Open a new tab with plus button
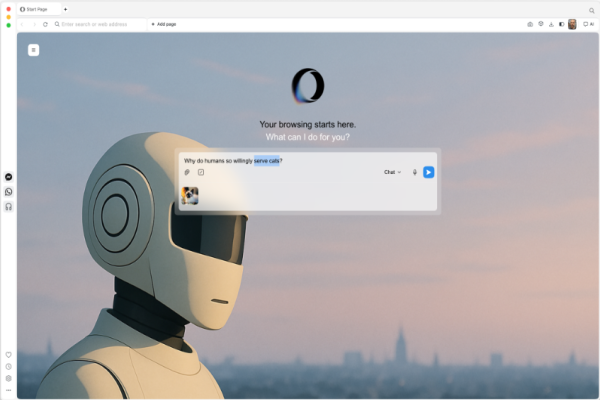This screenshot has height=400, width=600. (x=65, y=9)
